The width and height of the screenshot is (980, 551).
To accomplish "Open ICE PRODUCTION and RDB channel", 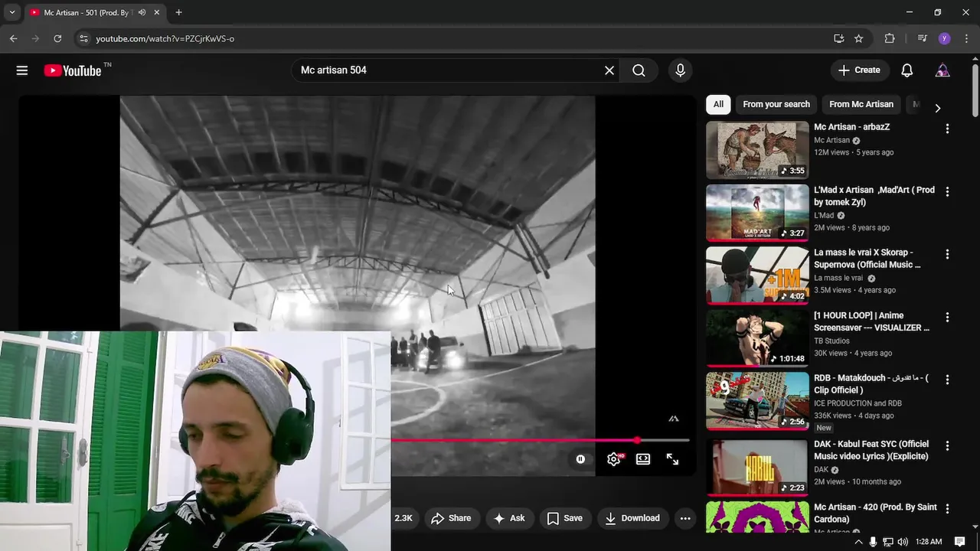I will tap(857, 403).
